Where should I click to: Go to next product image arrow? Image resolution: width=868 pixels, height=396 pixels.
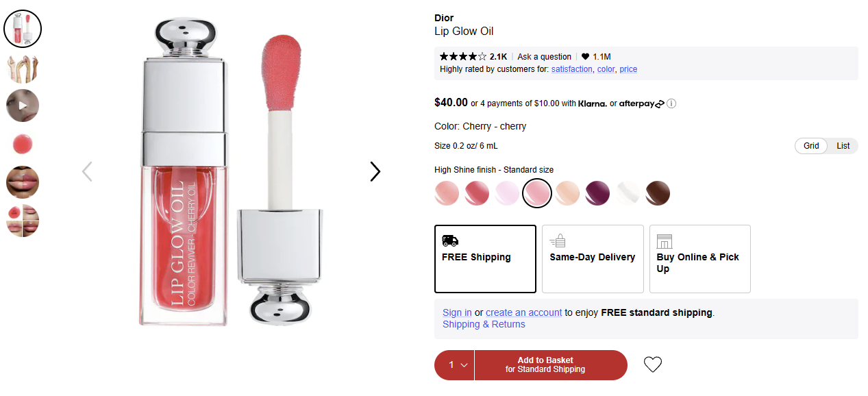click(375, 171)
